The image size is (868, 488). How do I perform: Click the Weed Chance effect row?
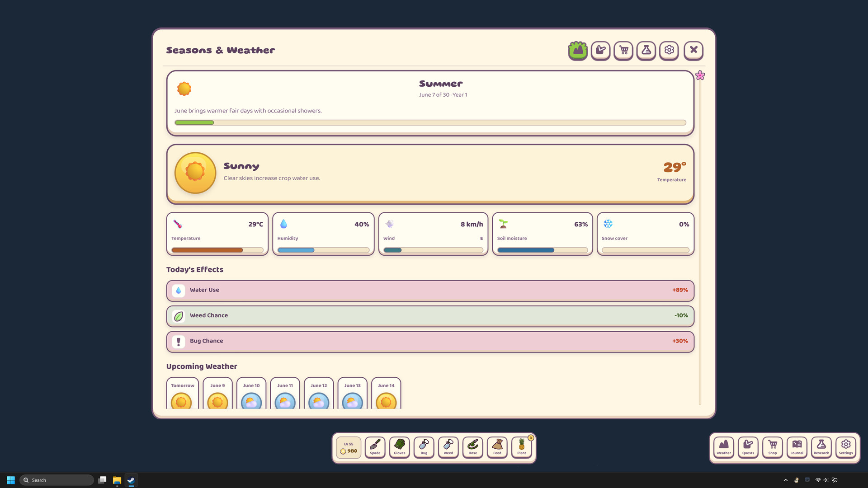(x=430, y=316)
